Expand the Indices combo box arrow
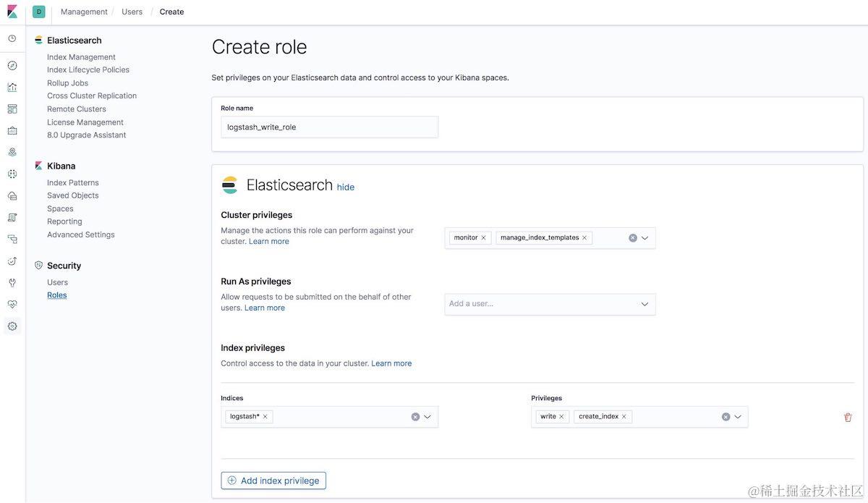868x503 pixels. point(427,417)
